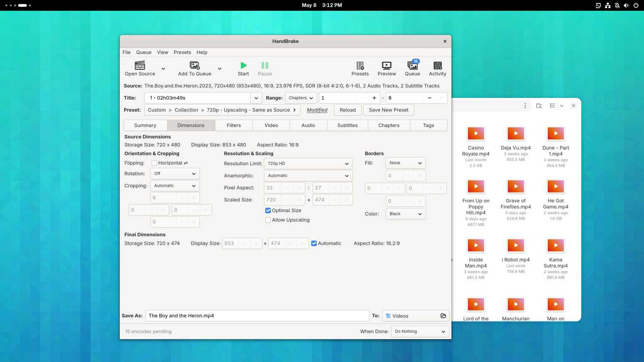
Task: Select Dune - Part 1.mp4 file
Action: (556, 147)
